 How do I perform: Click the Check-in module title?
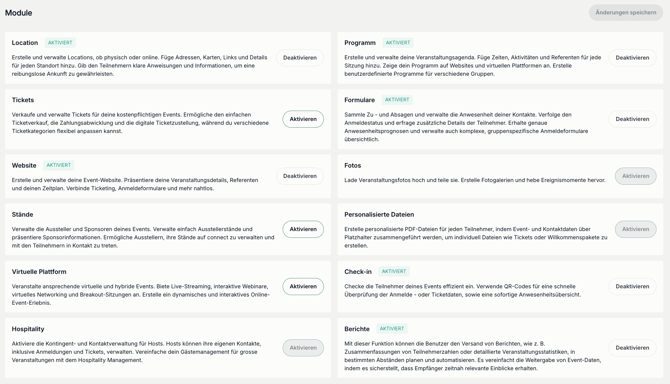coord(358,272)
